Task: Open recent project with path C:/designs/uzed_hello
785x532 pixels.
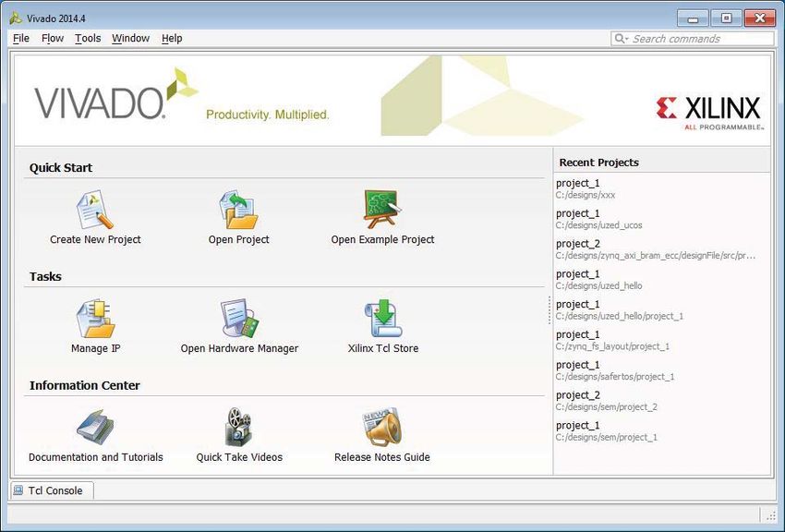Action: (x=662, y=280)
